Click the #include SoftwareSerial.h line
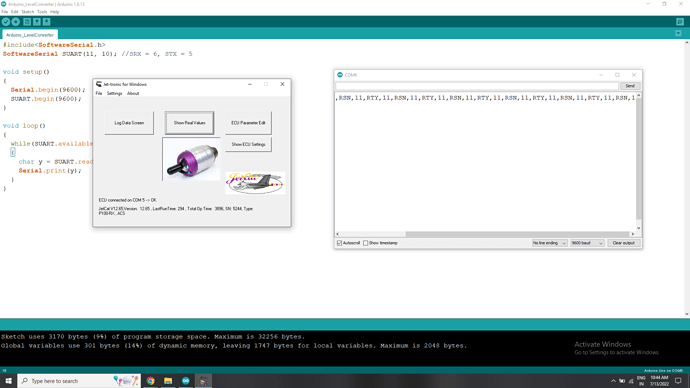This screenshot has width=690, height=388. tap(54, 45)
